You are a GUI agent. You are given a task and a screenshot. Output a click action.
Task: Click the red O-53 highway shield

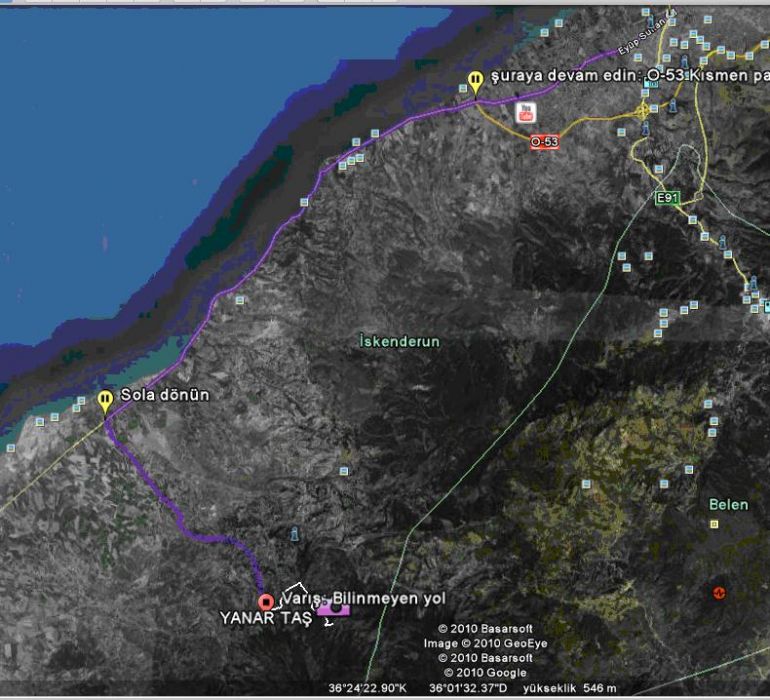[x=544, y=142]
